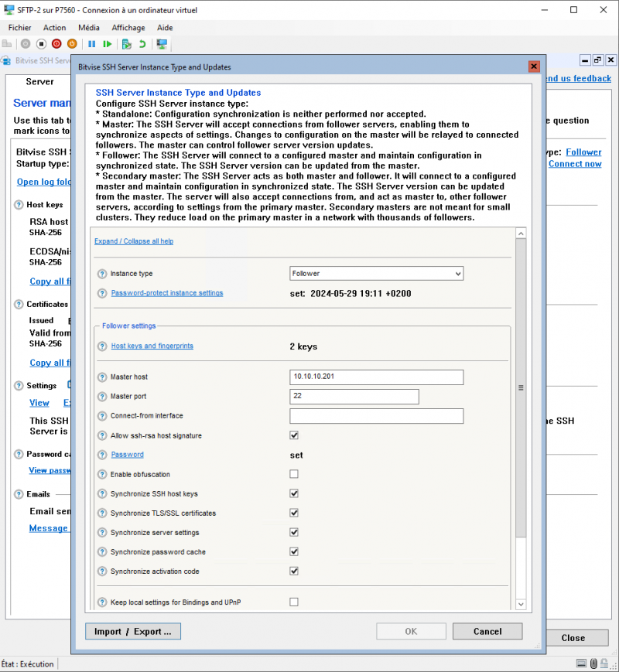The height and width of the screenshot is (672, 619).
Task: Click the green Revert arrow icon
Action: (x=142, y=44)
